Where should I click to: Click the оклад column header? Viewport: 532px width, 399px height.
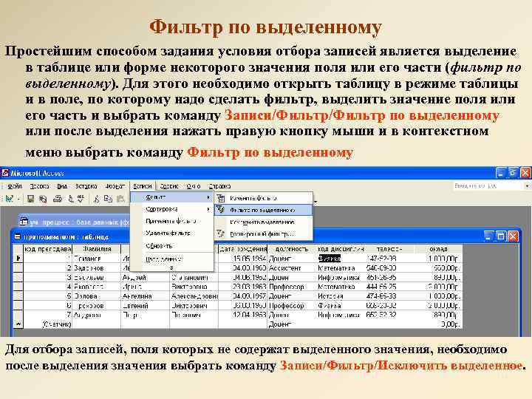[438, 249]
